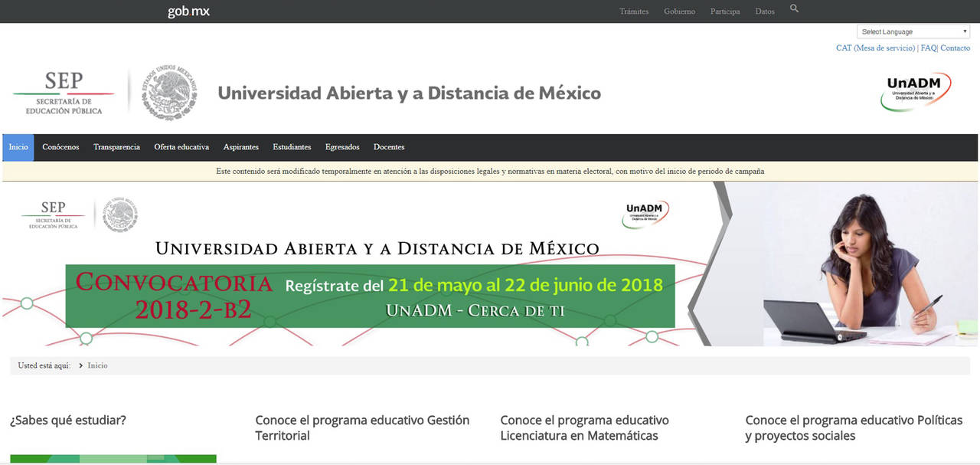Visit the CAT (Mesa de servicio) link
This screenshot has height=465, width=980.
pyautogui.click(x=875, y=48)
